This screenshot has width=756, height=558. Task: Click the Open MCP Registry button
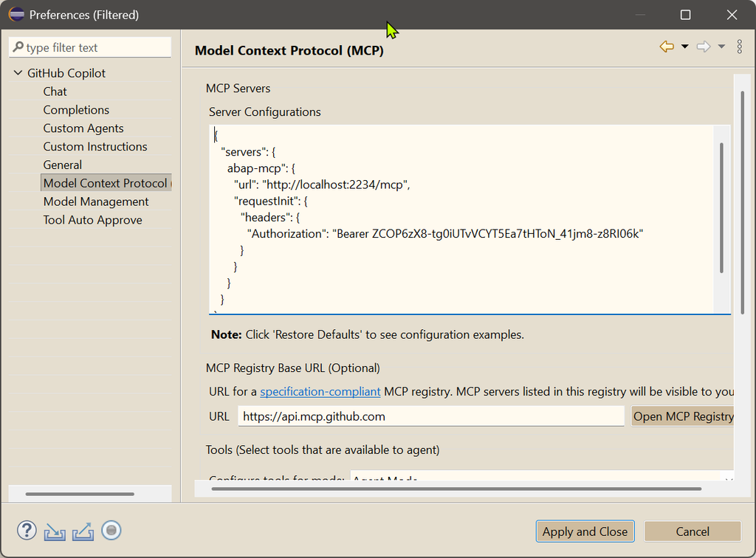pos(683,416)
